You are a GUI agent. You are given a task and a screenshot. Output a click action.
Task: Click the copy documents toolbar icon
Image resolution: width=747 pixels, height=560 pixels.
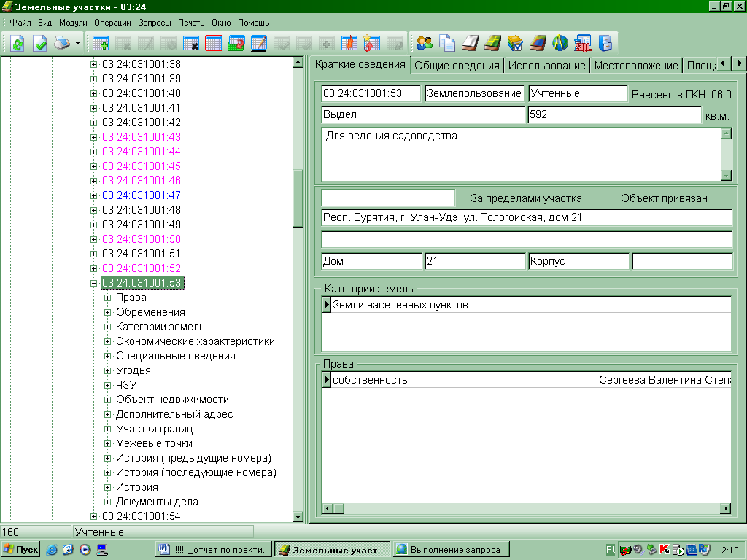pyautogui.click(x=447, y=44)
